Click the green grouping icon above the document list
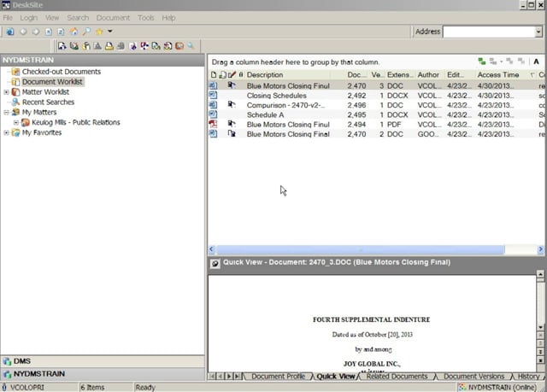 point(482,61)
